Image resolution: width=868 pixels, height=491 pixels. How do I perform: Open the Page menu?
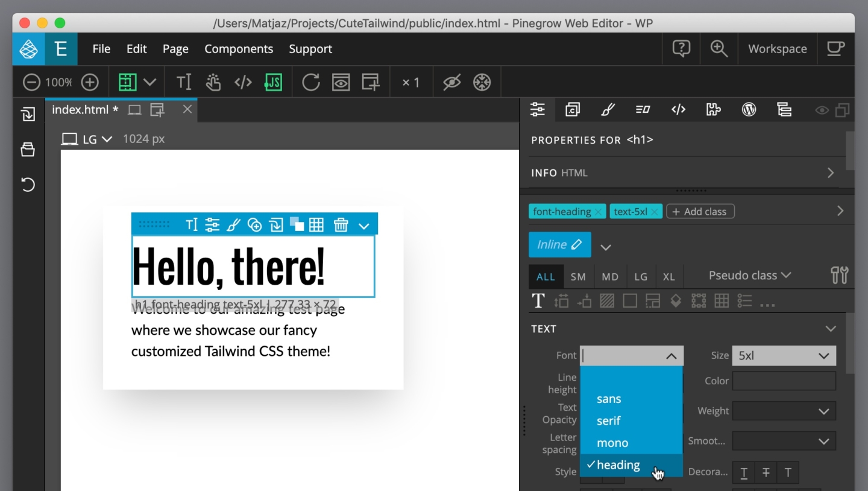[x=175, y=49]
